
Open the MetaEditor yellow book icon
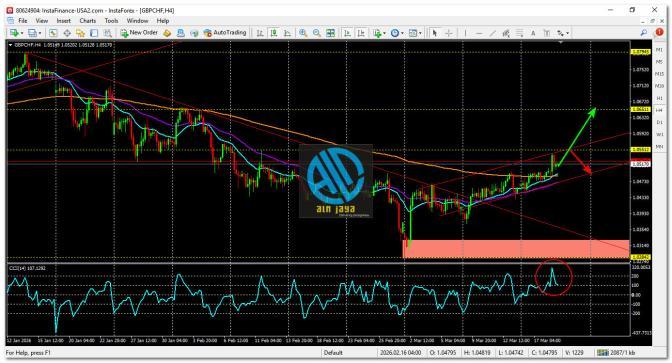(167, 33)
